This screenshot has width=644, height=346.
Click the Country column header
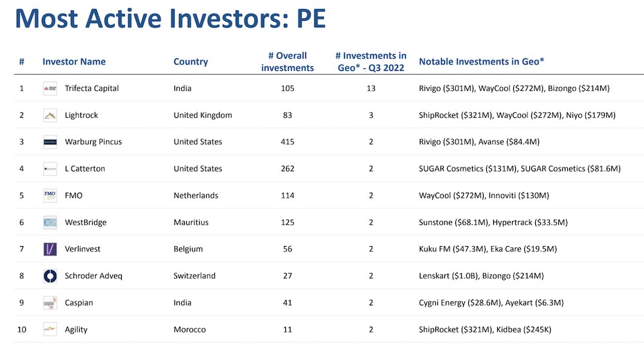[x=191, y=62]
